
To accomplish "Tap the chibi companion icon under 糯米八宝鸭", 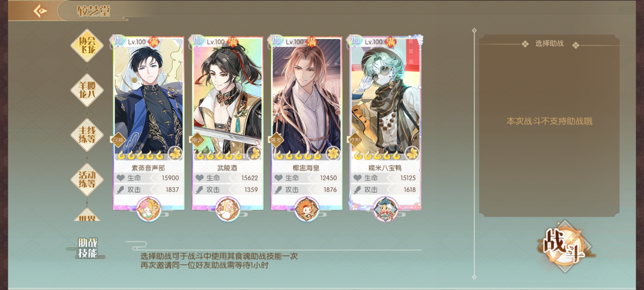I will click(x=385, y=209).
